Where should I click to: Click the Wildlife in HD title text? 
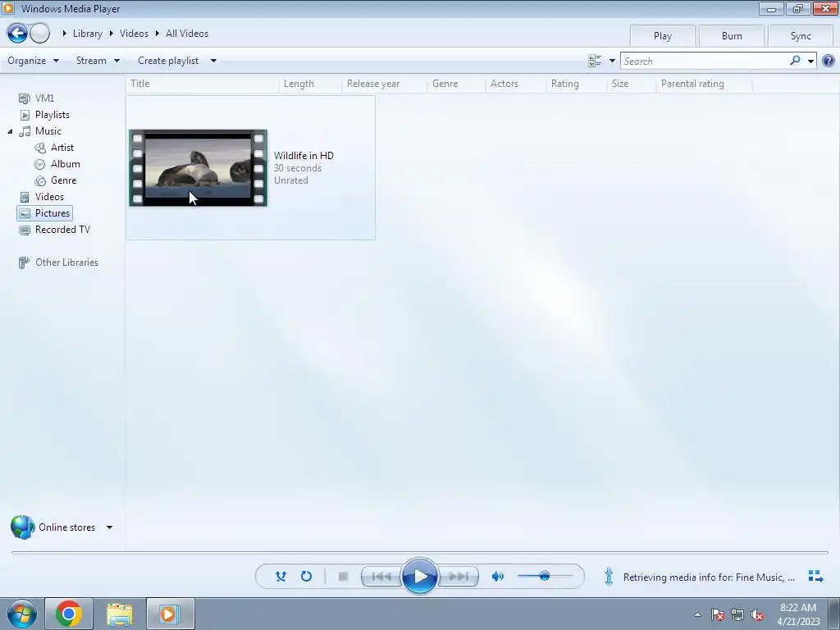(x=304, y=155)
